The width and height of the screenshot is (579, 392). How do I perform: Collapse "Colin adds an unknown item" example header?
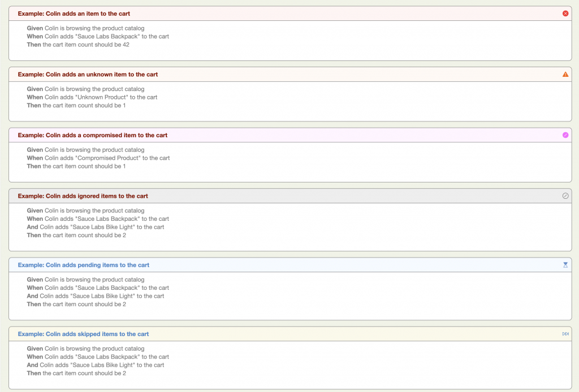point(88,75)
